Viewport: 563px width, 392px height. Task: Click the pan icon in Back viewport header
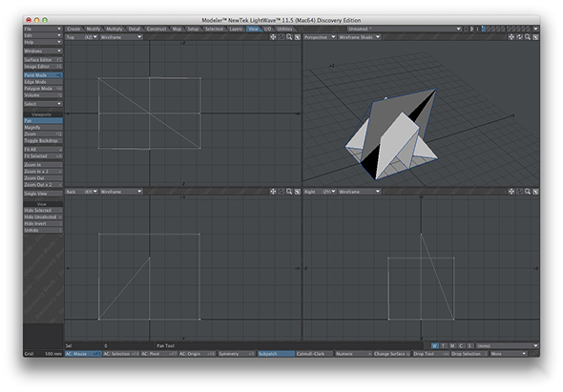(273, 192)
